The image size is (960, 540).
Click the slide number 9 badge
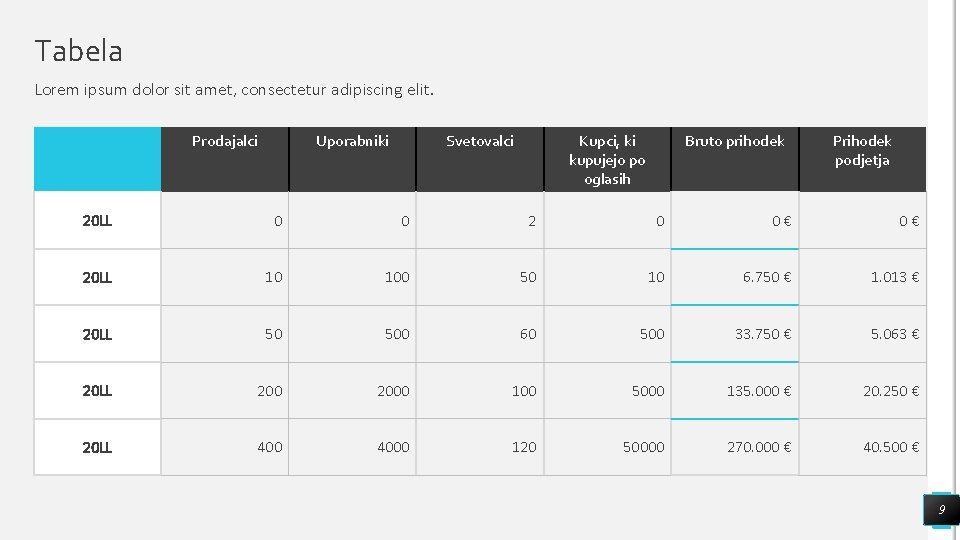click(x=941, y=510)
